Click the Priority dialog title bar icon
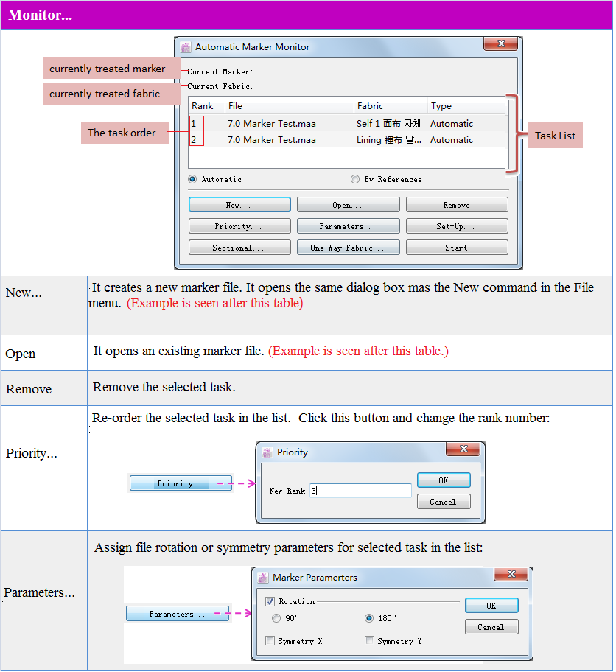Screen dimensions: 616x672 pos(267,452)
